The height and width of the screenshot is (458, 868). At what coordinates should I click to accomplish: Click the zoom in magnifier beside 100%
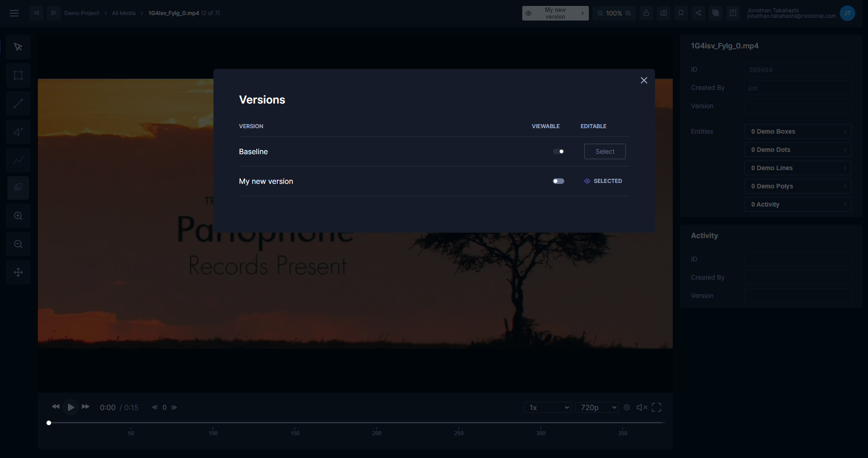click(x=628, y=13)
